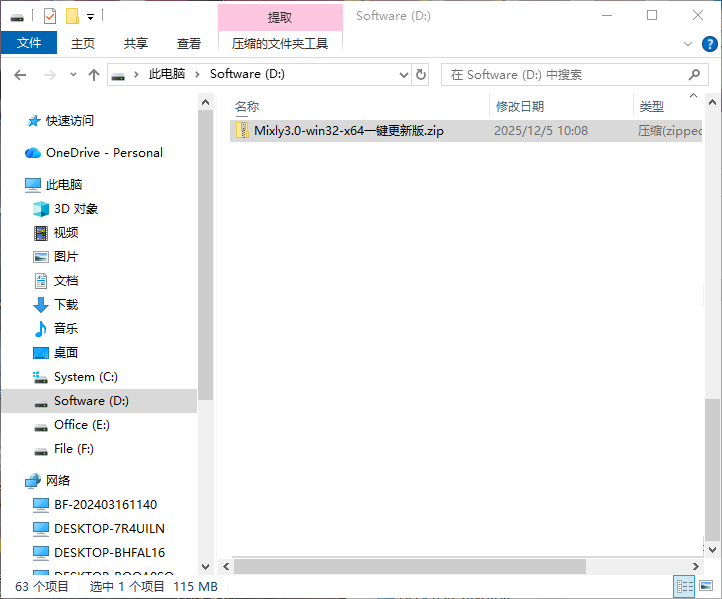Click the 下载 blue arrow icon
Image resolution: width=722 pixels, height=599 pixels.
pyautogui.click(x=41, y=305)
